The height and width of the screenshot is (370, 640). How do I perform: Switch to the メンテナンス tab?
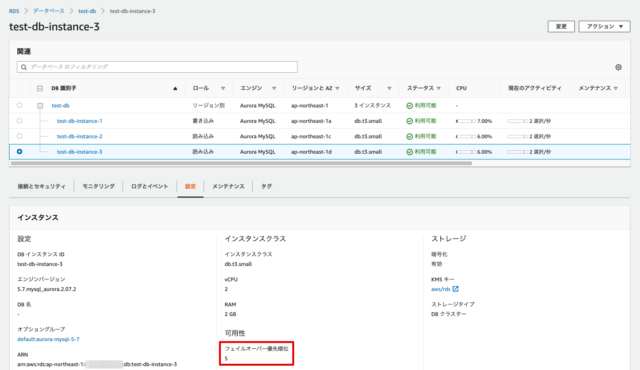coord(228,186)
